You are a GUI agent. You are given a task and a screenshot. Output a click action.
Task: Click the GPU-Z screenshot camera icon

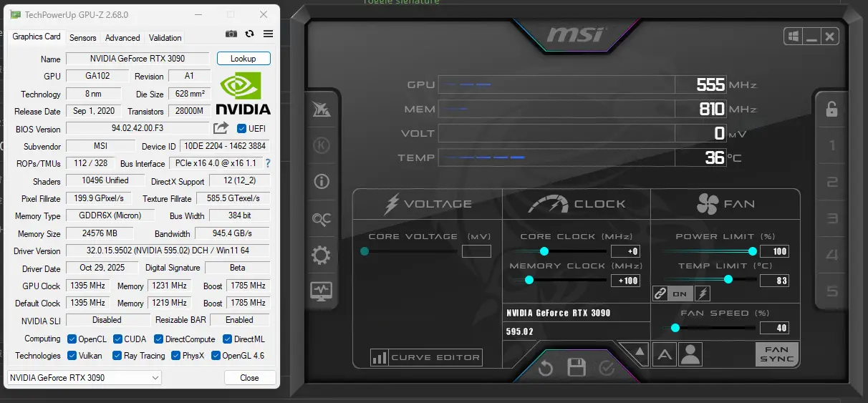231,34
